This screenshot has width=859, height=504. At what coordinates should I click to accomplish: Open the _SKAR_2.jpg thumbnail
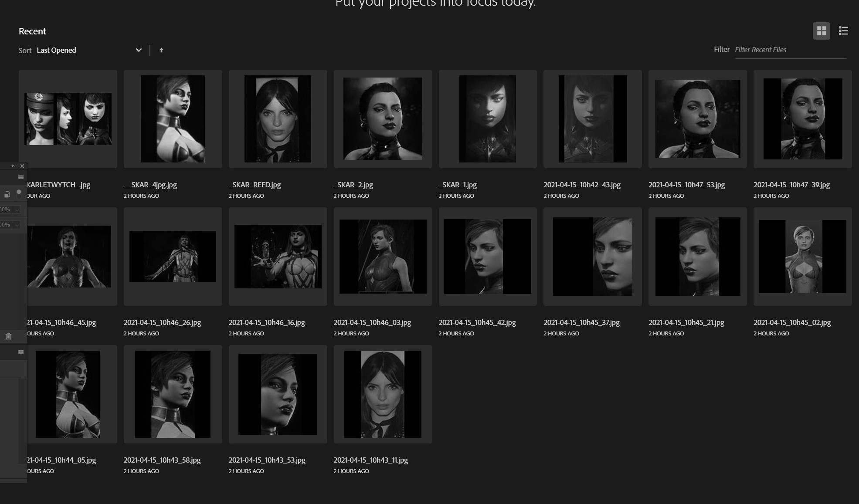coord(383,119)
